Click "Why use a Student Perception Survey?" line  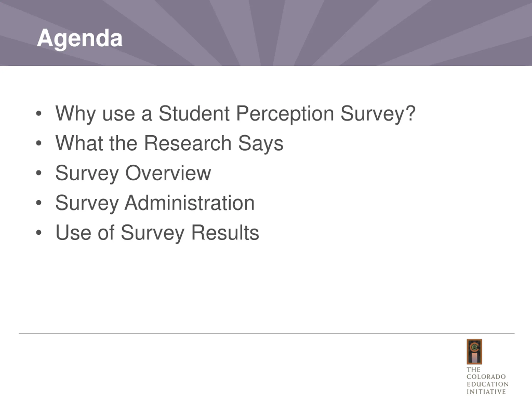pyautogui.click(x=235, y=114)
